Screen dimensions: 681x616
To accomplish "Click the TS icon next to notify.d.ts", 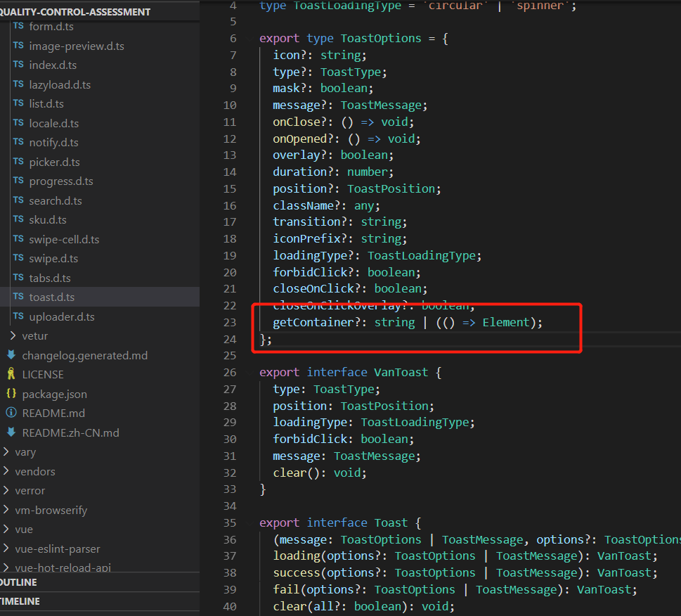I will [17, 142].
